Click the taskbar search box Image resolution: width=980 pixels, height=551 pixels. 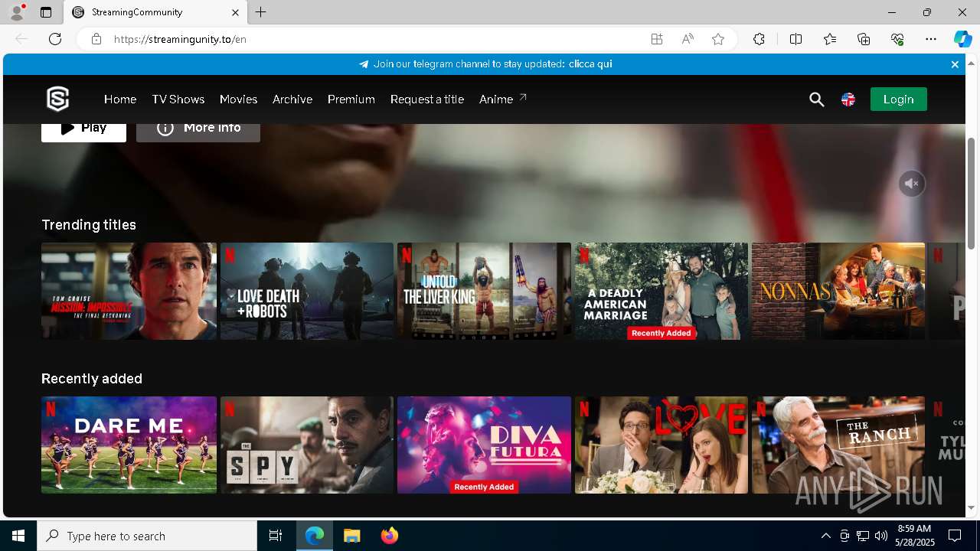coord(147,536)
